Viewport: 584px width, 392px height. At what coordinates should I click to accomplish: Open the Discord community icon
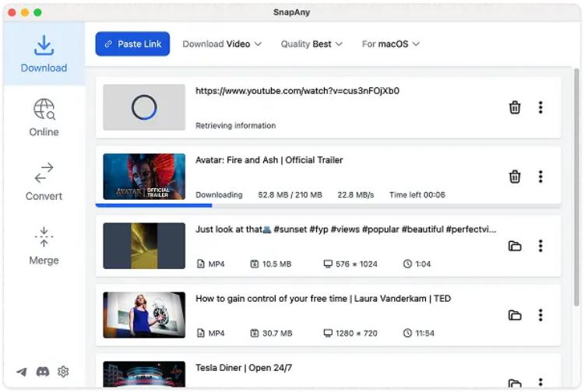click(43, 371)
